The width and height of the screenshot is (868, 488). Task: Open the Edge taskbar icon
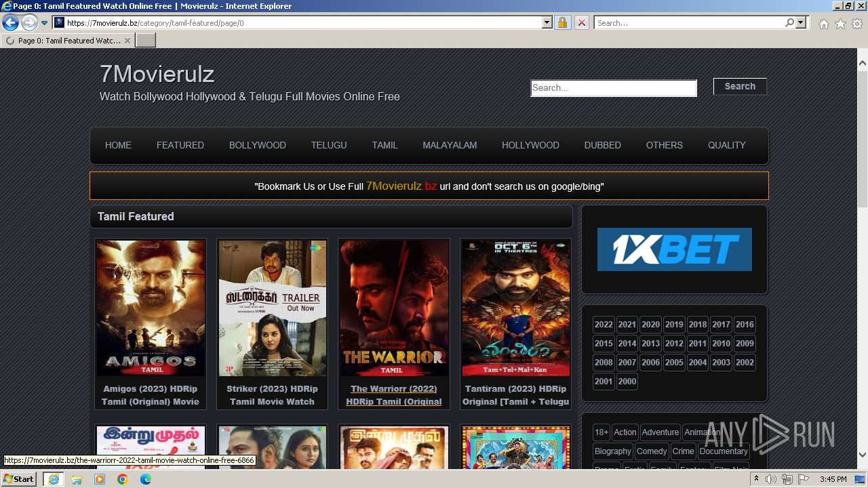click(x=146, y=479)
